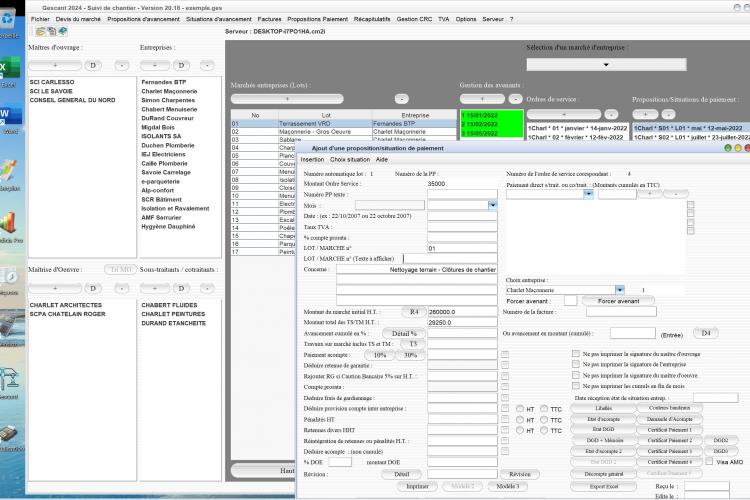750x500 pixels.
Task: Open the Propositions Paiement menu
Action: [x=317, y=19]
